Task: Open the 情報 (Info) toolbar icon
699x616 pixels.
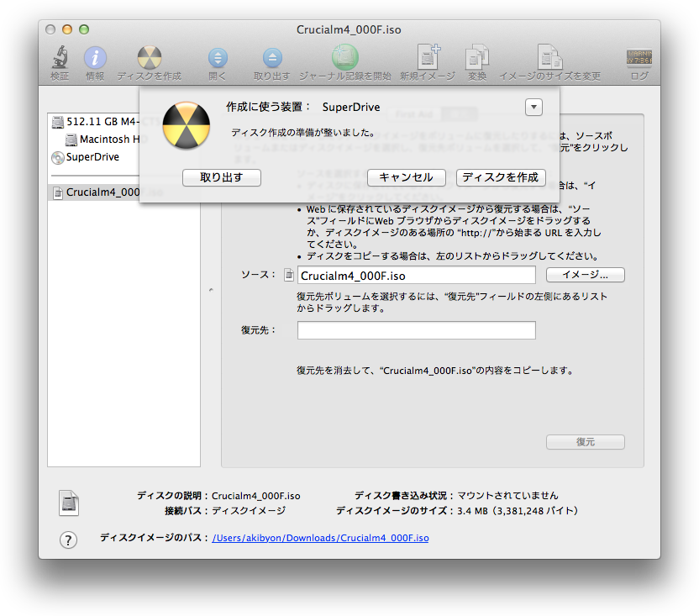Action: pyautogui.click(x=95, y=57)
